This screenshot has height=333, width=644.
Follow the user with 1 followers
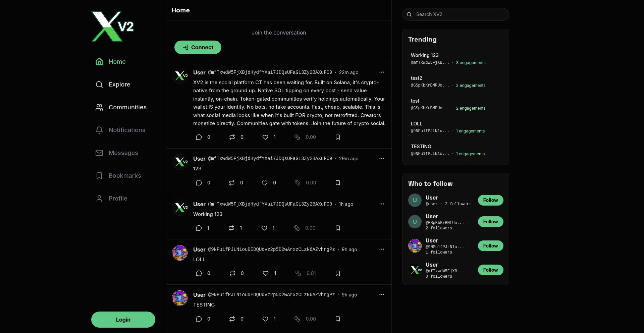click(490, 246)
